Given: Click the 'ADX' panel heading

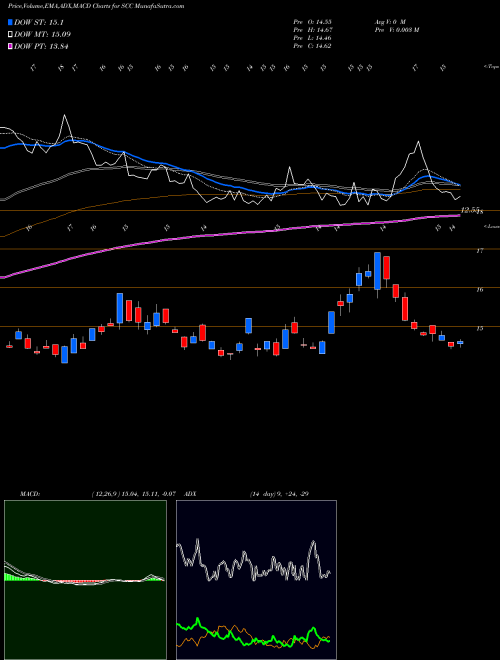Looking at the screenshot, I should (190, 494).
